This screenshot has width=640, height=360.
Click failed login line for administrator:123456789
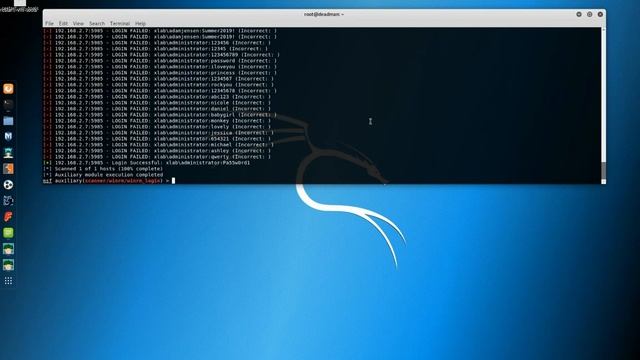pos(161,55)
